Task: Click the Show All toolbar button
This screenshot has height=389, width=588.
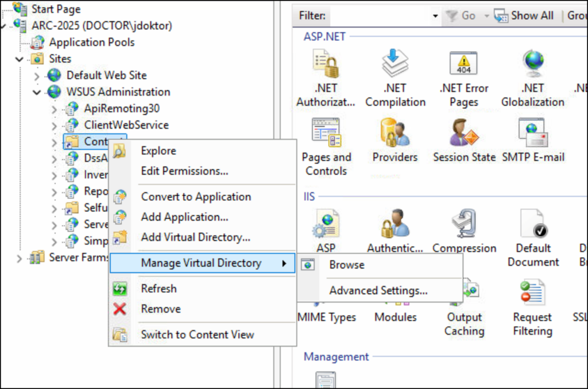Action: [524, 16]
